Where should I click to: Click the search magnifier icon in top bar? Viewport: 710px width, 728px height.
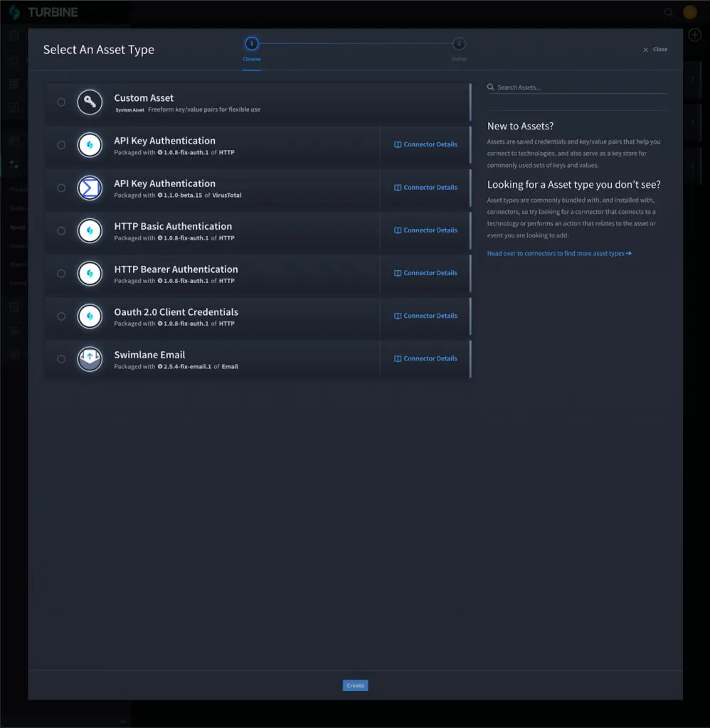coord(668,12)
